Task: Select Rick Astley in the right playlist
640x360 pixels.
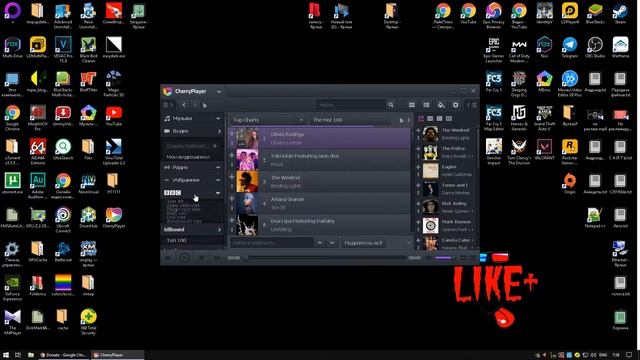Action: (446, 207)
